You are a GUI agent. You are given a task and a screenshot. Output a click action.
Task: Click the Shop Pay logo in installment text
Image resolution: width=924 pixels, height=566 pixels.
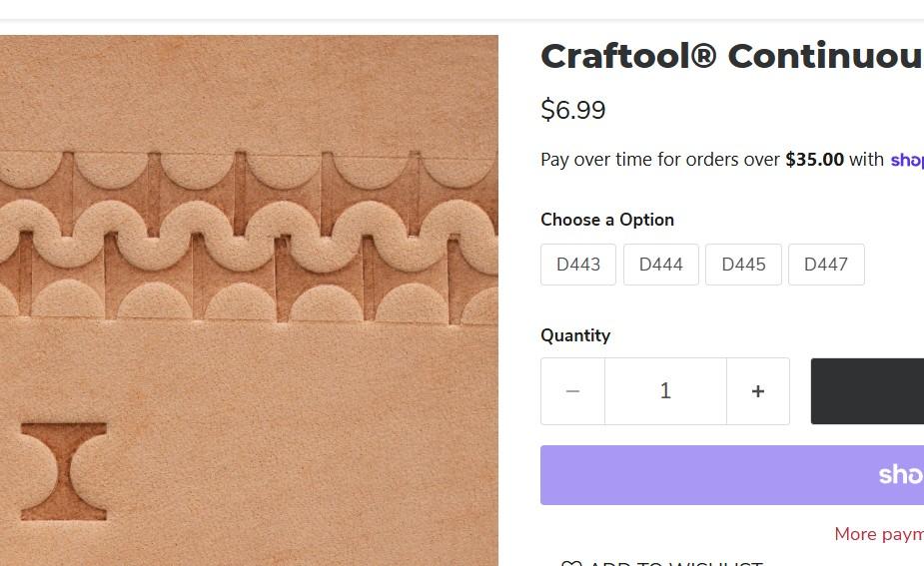[906, 160]
